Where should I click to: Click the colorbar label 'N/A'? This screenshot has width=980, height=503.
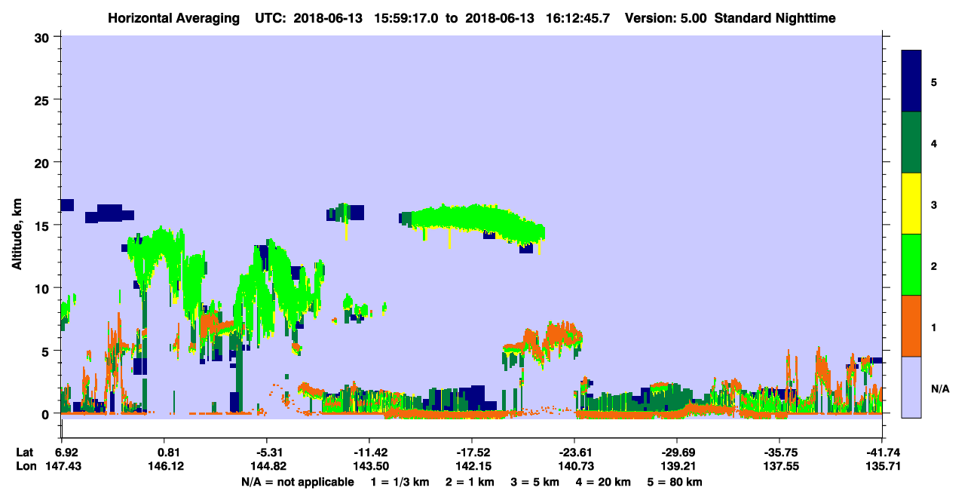point(940,388)
